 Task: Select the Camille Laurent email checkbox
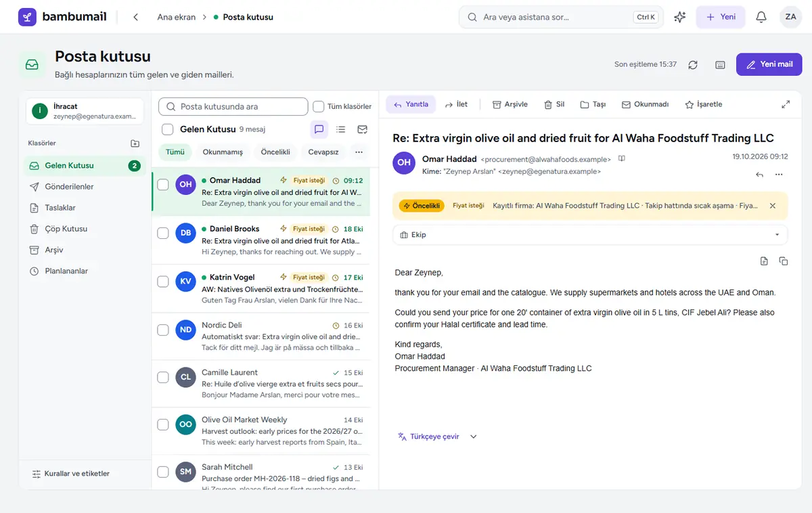(163, 377)
